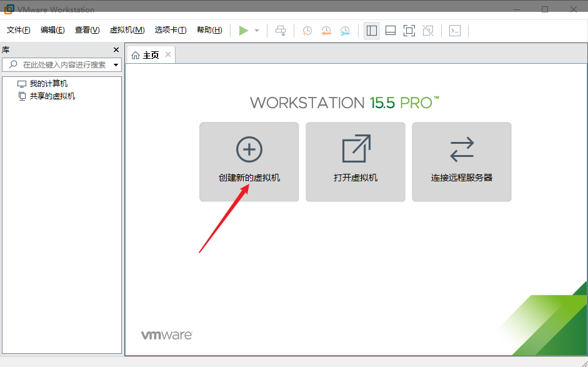The width and height of the screenshot is (588, 367).
Task: Click 打开虚拟机 tile
Action: [x=356, y=162]
